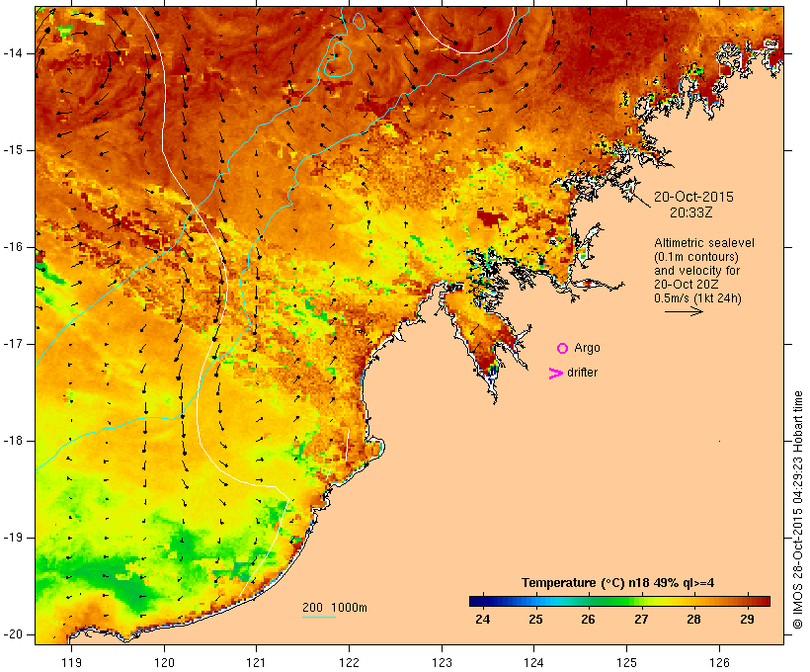This screenshot has height=672, width=810.
Task: Click the 25 value on the temperature scale
Action: (x=535, y=620)
